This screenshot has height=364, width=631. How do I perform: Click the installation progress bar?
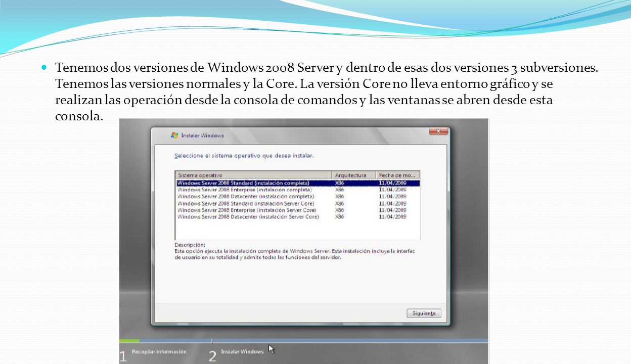coord(303,340)
